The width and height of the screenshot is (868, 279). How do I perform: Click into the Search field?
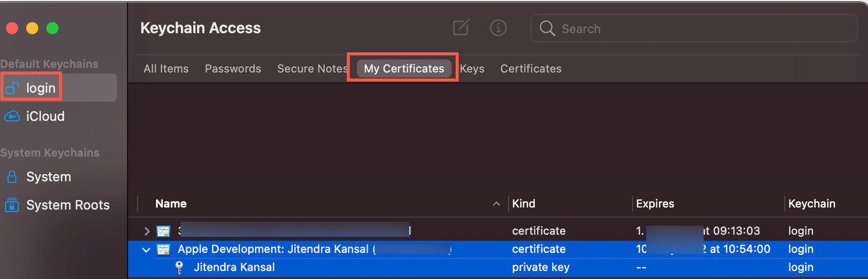(x=694, y=28)
